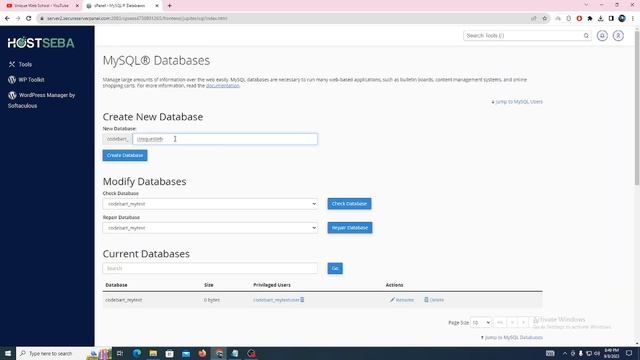This screenshot has width=640, height=360.
Task: Open the browser downloads icon
Action: [x=600, y=18]
